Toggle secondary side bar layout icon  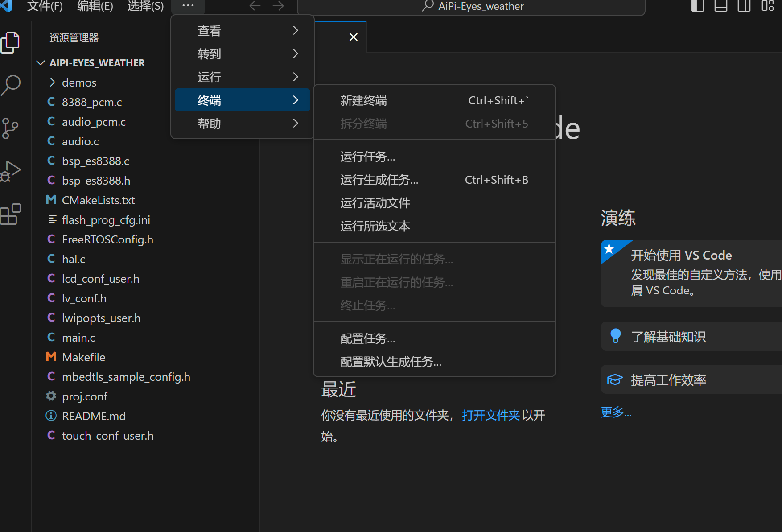point(744,6)
